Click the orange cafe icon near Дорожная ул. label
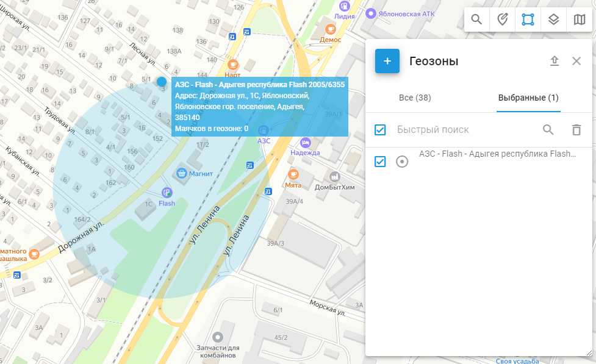The width and height of the screenshot is (596, 364). [34, 254]
